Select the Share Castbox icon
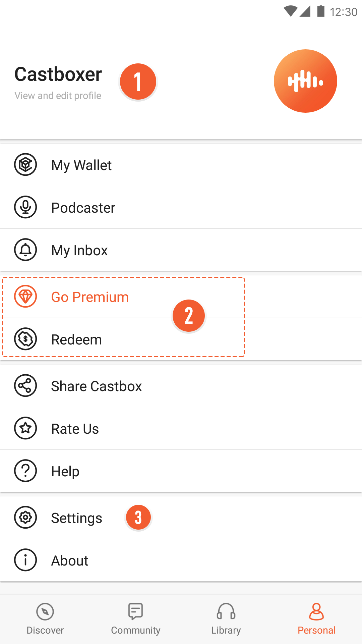This screenshot has width=362, height=644. 25,386
